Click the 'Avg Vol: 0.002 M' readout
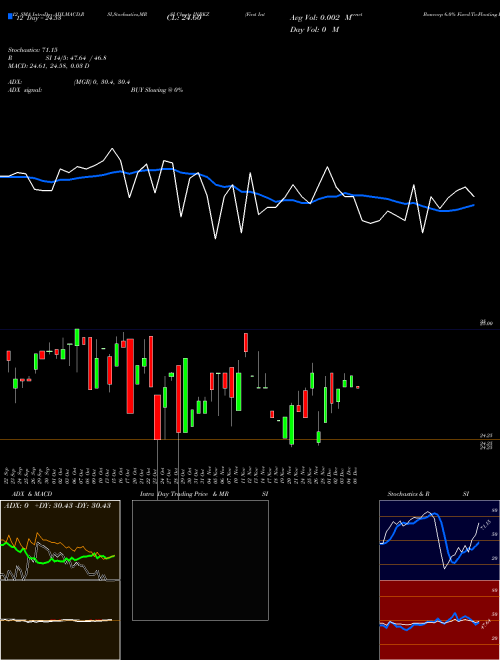Viewport: 500px width, 660px height. click(320, 18)
